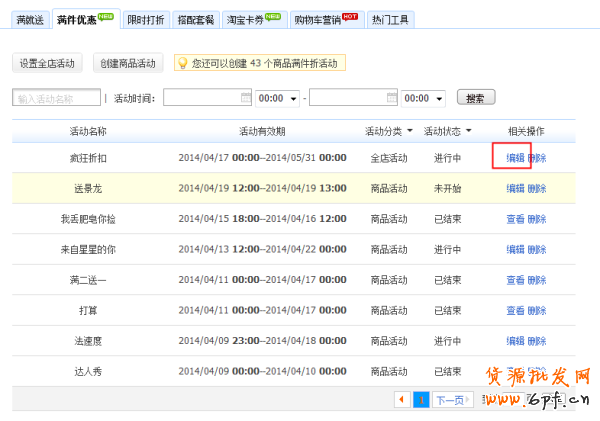Viewport: 600px width, 421px height.
Task: Open the 活动分类 column filter dropdown
Action: click(x=410, y=132)
